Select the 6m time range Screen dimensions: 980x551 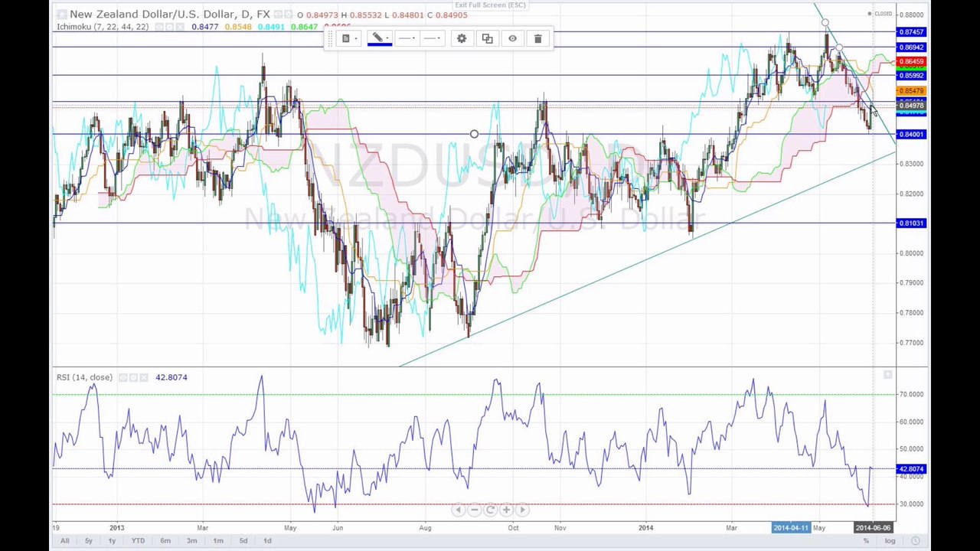(x=165, y=541)
